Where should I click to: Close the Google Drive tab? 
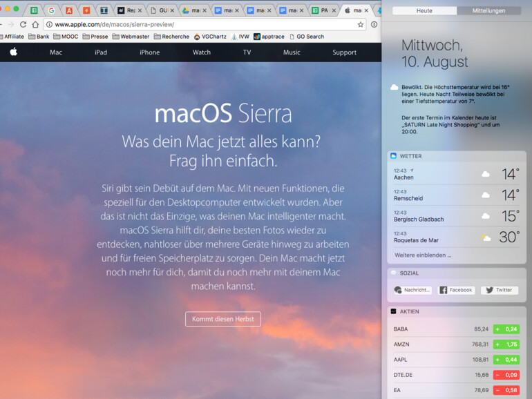click(x=205, y=10)
